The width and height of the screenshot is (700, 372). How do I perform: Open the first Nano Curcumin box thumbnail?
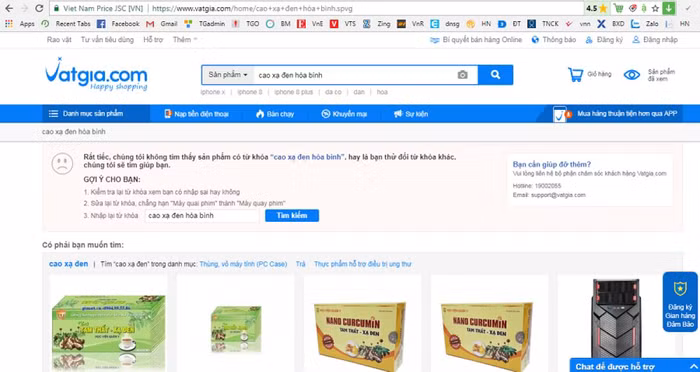[361, 336]
